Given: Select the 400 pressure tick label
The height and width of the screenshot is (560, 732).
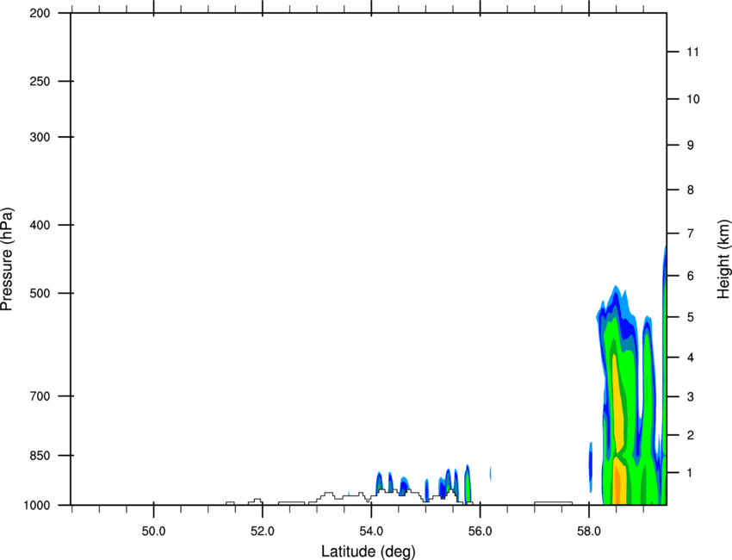Looking at the screenshot, I should (x=40, y=225).
